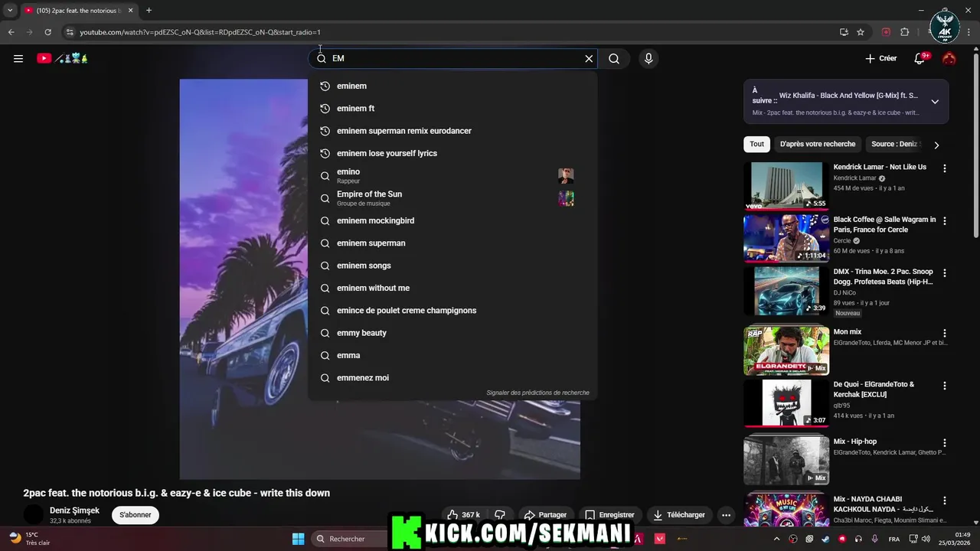Viewport: 980px width, 551px height.
Task: Select 'D'après votre recherche' filter chip
Action: (x=818, y=144)
